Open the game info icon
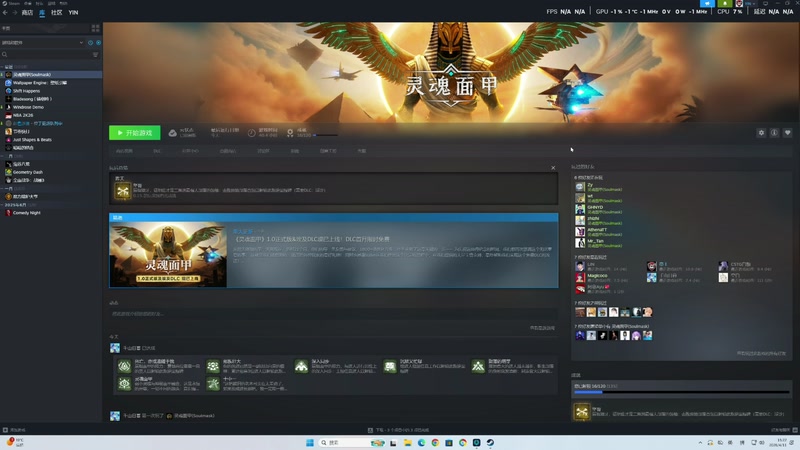The image size is (800, 450). point(774,133)
